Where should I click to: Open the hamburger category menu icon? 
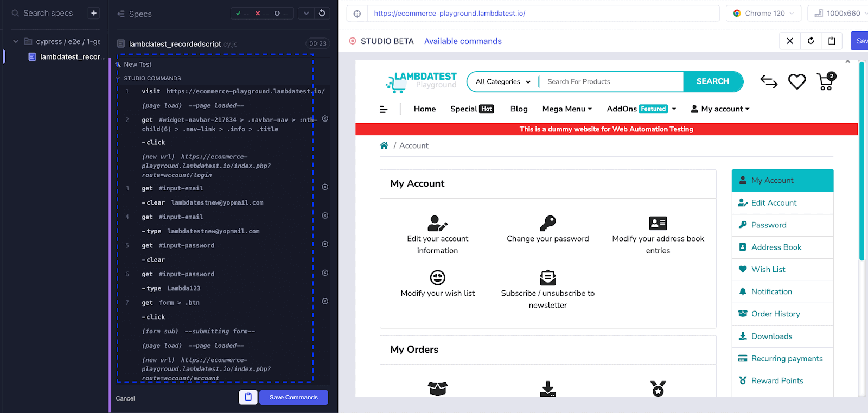click(384, 109)
